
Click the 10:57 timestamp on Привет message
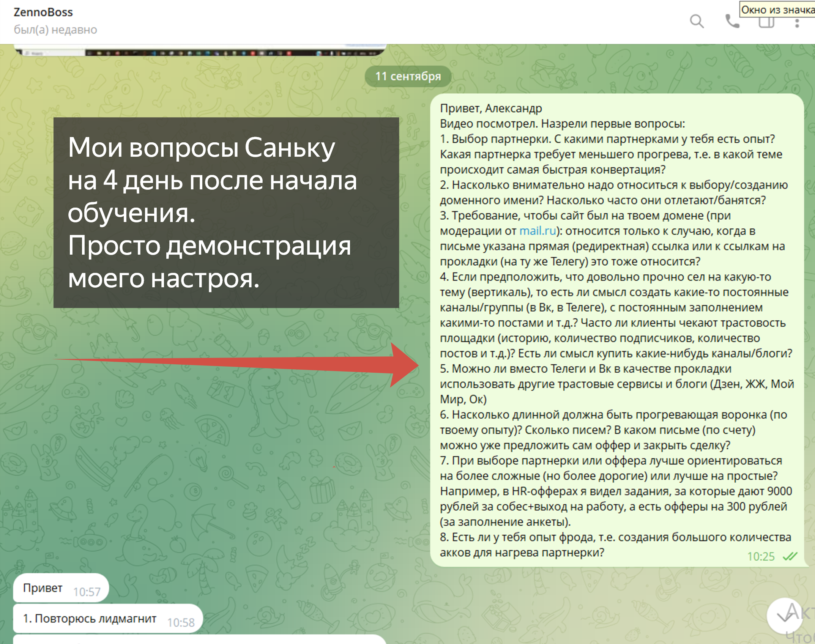[x=87, y=592]
